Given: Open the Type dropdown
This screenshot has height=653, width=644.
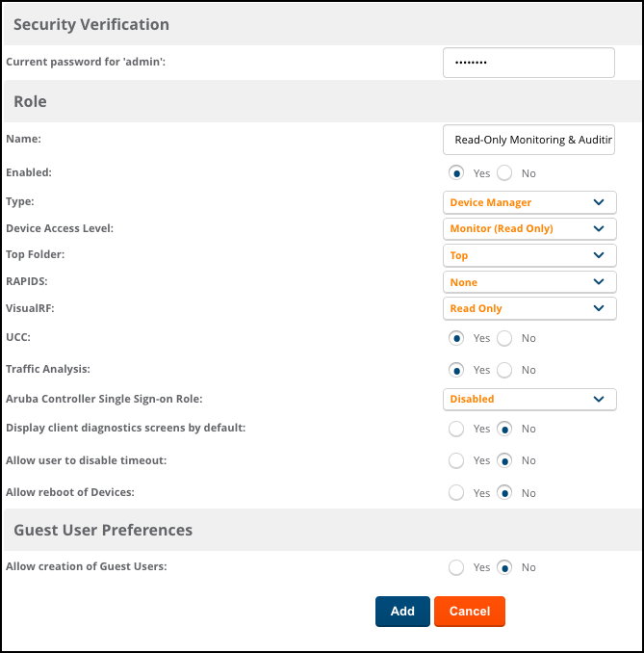Looking at the screenshot, I should point(528,202).
